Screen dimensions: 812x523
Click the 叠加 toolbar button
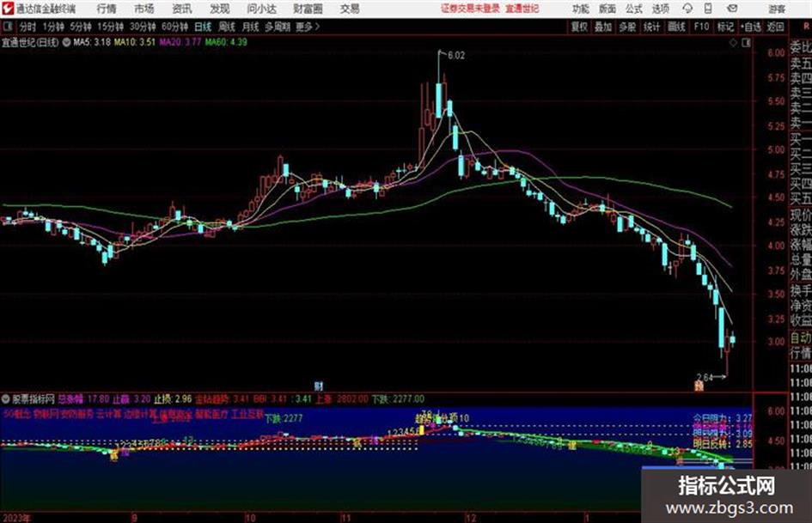point(603,27)
